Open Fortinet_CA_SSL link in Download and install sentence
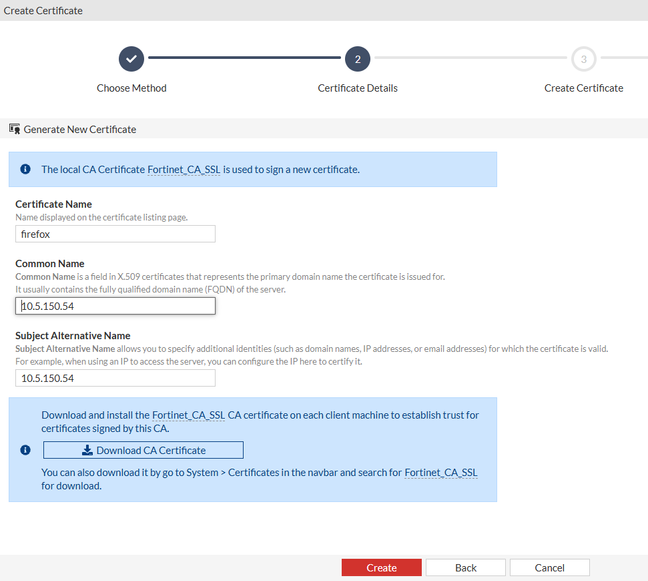The width and height of the screenshot is (648, 581). [x=188, y=415]
